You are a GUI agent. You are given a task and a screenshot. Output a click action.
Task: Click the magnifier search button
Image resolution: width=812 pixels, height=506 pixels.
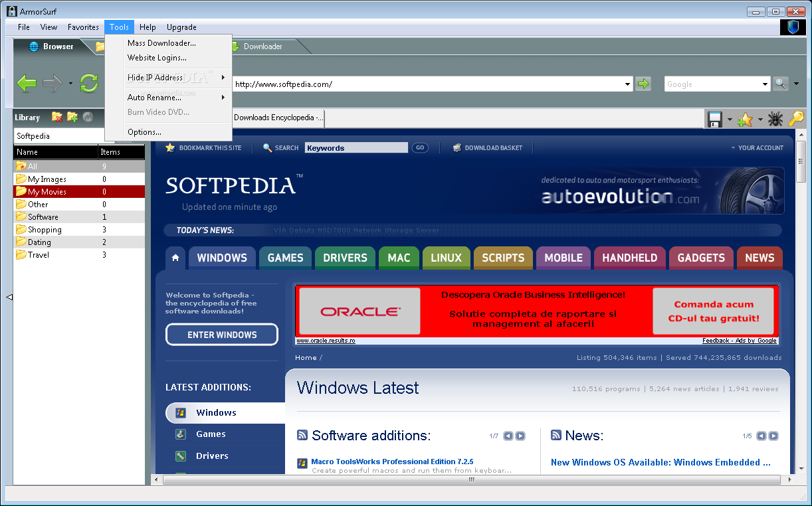coord(780,84)
